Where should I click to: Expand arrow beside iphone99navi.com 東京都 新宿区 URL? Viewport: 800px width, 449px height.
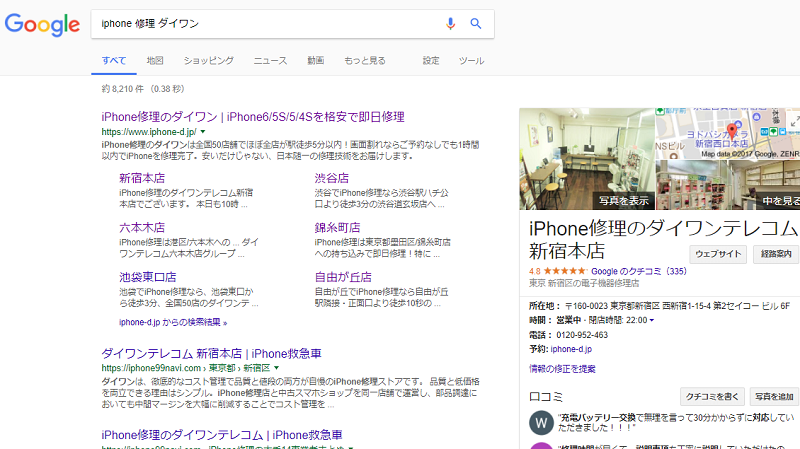[277, 368]
